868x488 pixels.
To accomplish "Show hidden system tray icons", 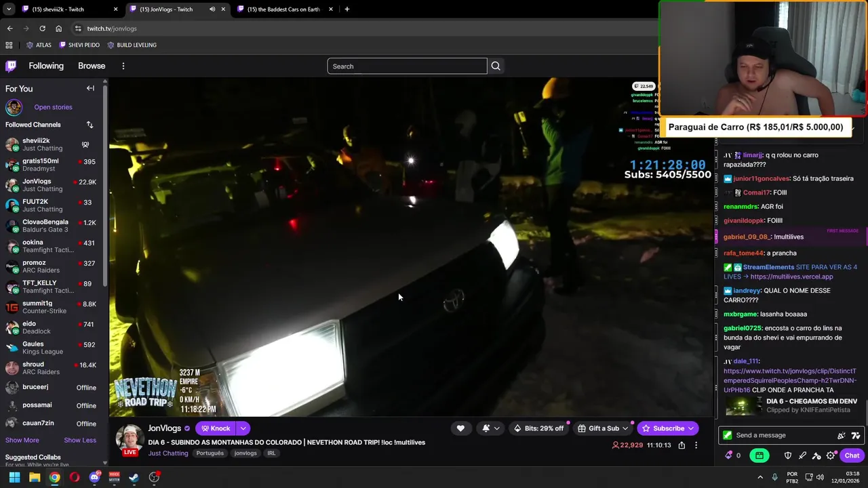I will pyautogui.click(x=760, y=477).
